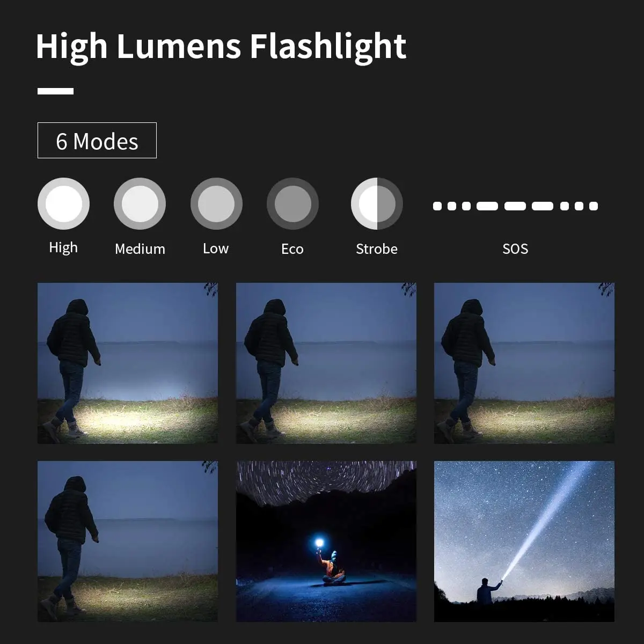Screen dimensions: 644x644
Task: Click the Low mode circle icon
Action: (216, 204)
